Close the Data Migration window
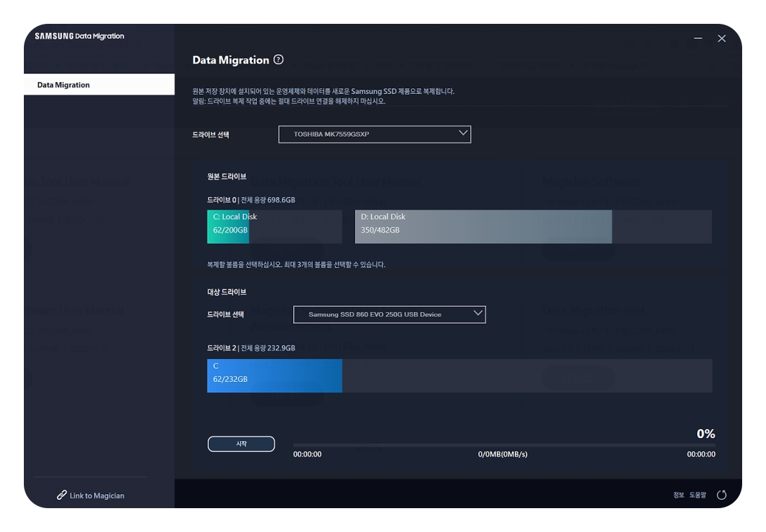The image size is (766, 532). coord(722,38)
